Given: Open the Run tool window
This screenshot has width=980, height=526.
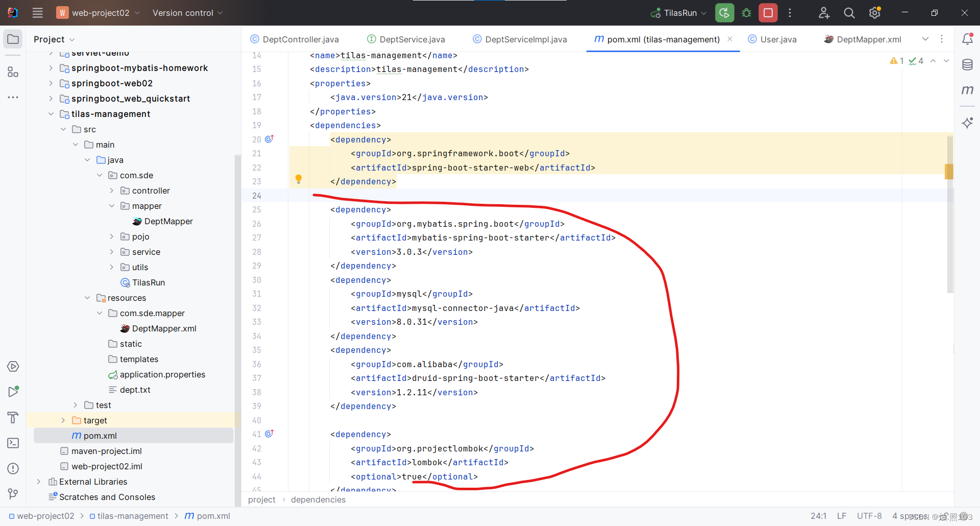Looking at the screenshot, I should (13, 392).
